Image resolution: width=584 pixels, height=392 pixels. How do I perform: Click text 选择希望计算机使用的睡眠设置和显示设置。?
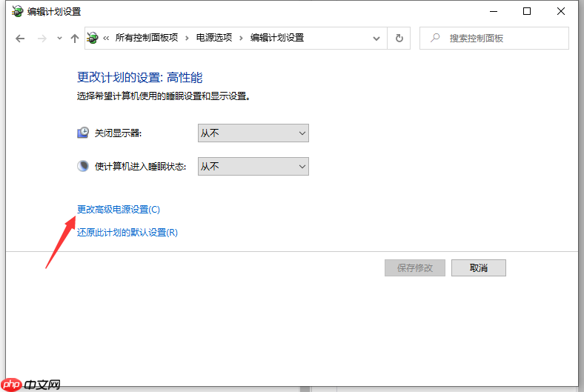(x=164, y=96)
